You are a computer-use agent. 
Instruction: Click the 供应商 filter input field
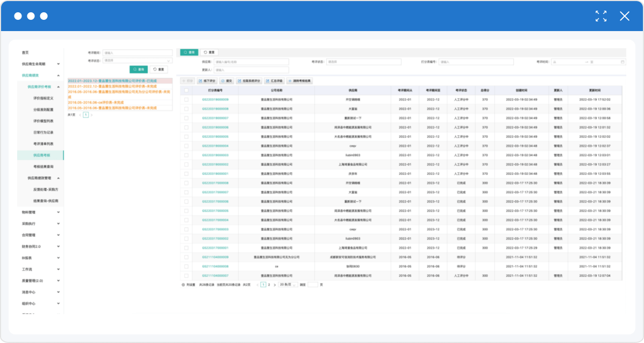[x=251, y=62]
